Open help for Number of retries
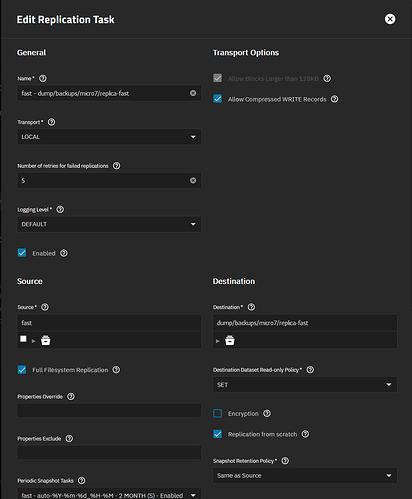This screenshot has height=499, width=412. (116, 166)
